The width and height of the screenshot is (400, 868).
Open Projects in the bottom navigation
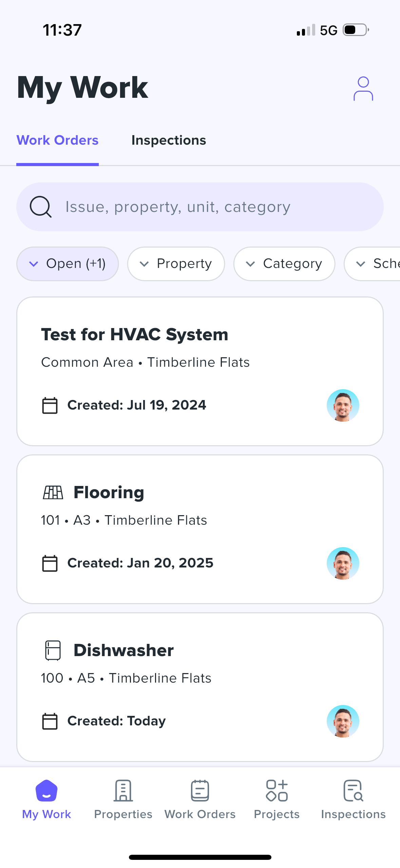[x=277, y=799]
